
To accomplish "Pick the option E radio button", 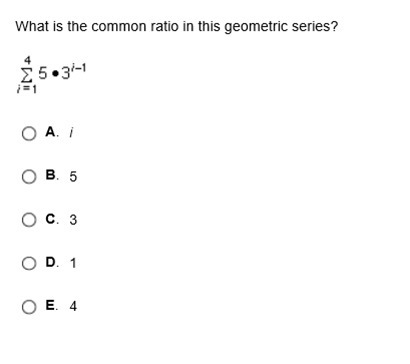I will pyautogui.click(x=29, y=307).
